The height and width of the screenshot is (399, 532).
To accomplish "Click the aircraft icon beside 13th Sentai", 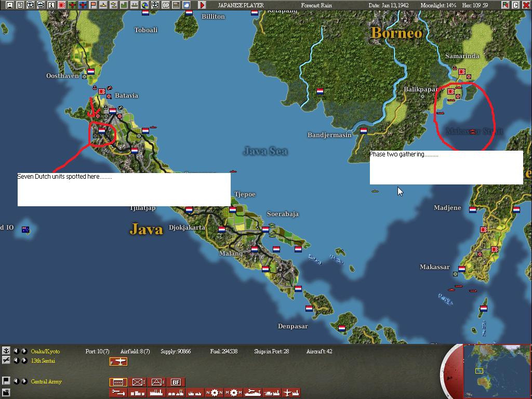I will 6,361.
